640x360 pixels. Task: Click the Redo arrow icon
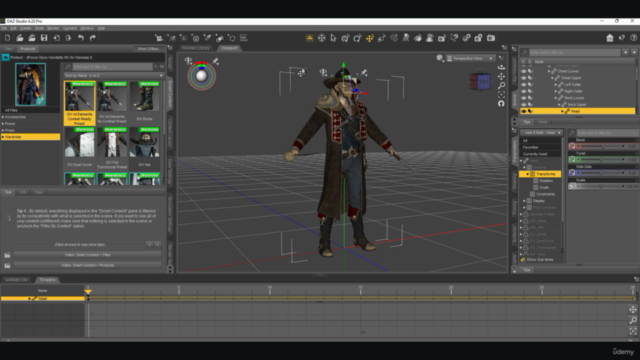click(x=93, y=38)
